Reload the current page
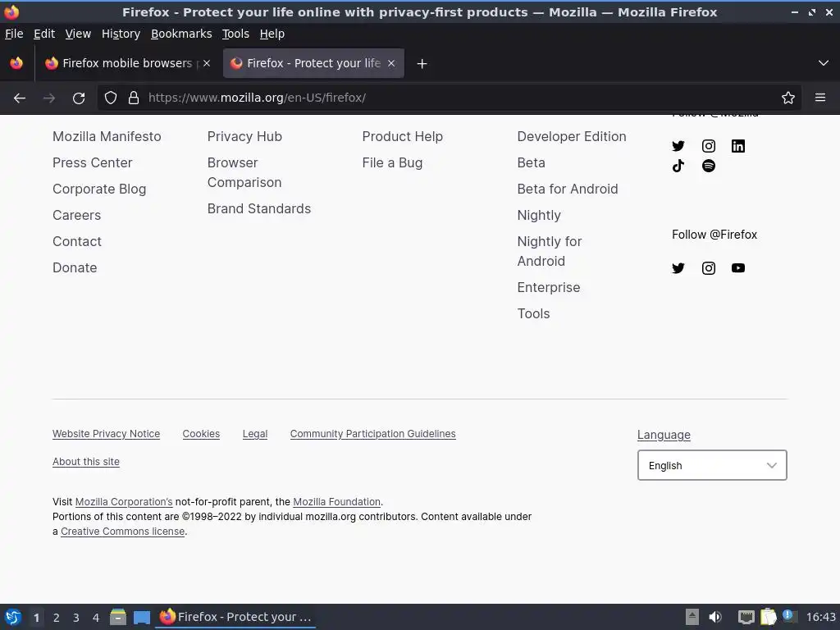The width and height of the screenshot is (840, 630). 79,98
